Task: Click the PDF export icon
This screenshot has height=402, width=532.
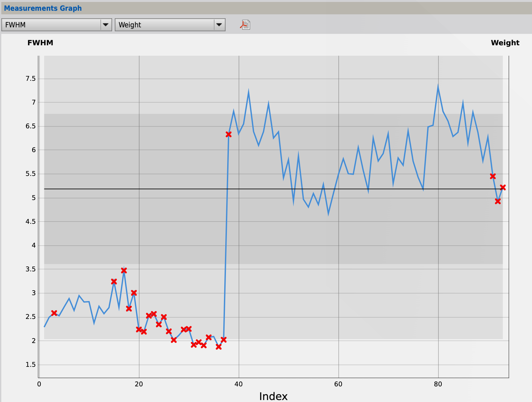Action: click(x=245, y=25)
